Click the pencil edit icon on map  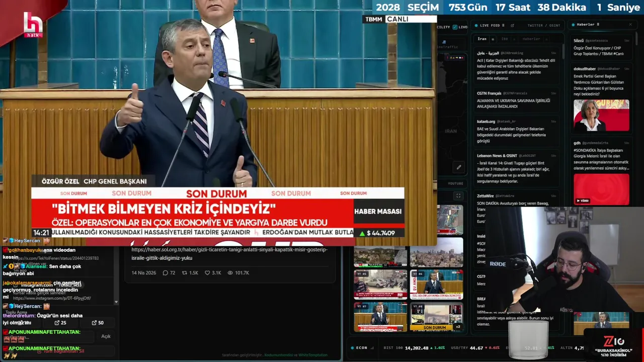pos(459,167)
